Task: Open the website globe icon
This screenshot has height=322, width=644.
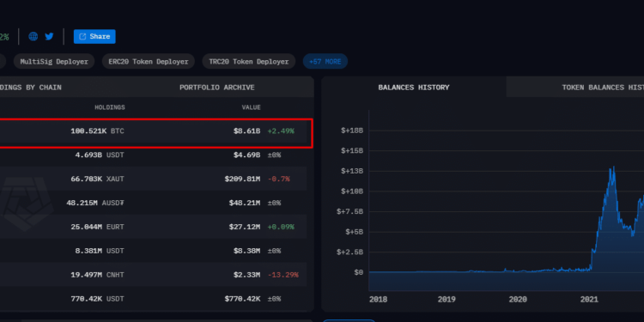Action: tap(33, 37)
